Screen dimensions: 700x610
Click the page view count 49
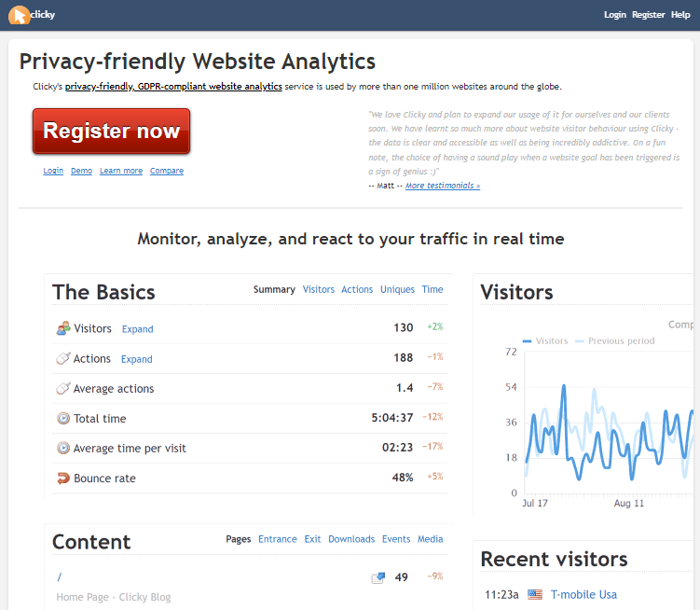pyautogui.click(x=402, y=577)
